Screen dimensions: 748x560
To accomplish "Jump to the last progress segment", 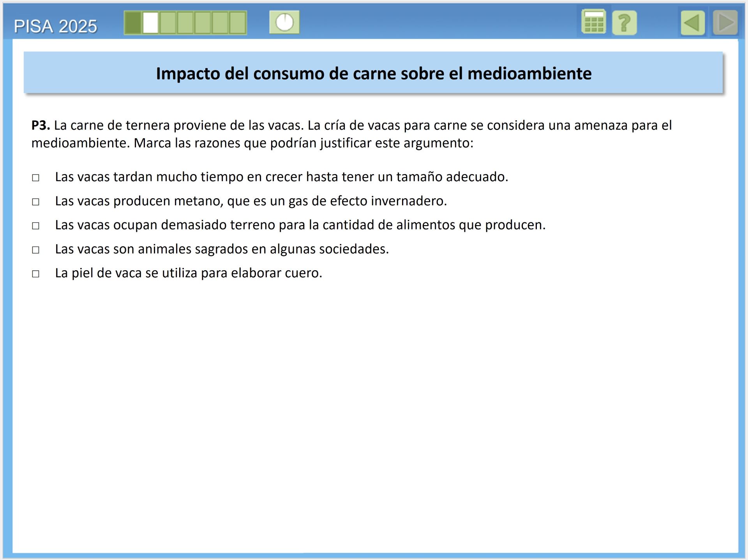I will coord(238,23).
